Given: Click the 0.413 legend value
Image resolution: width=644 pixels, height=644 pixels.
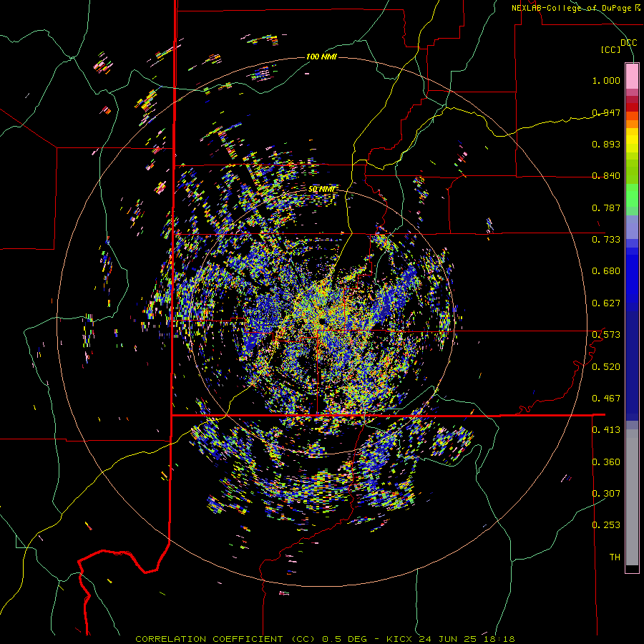Looking at the screenshot, I should 606,430.
